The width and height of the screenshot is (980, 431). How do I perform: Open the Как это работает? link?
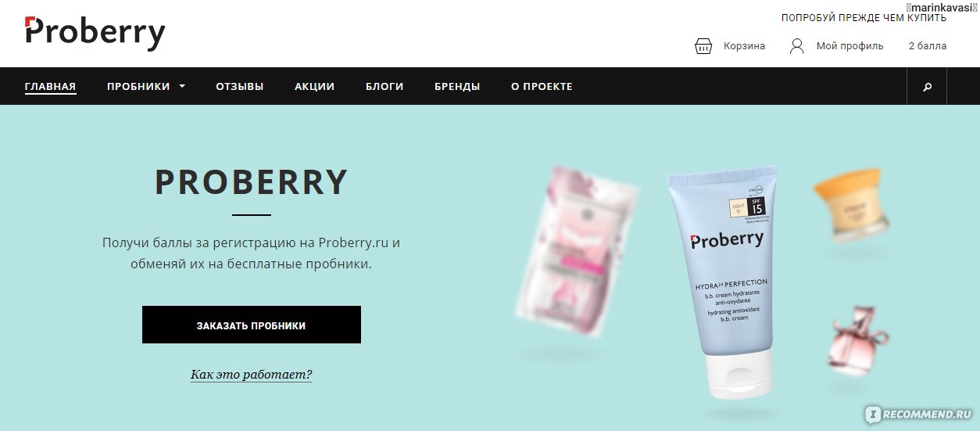point(251,375)
